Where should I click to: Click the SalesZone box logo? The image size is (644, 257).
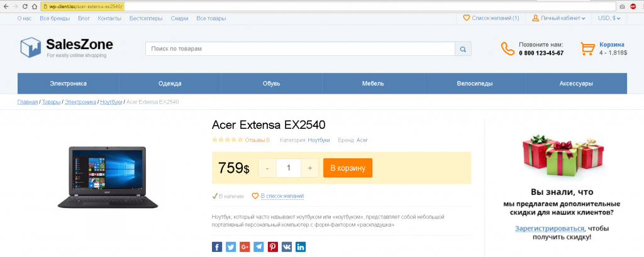click(31, 46)
